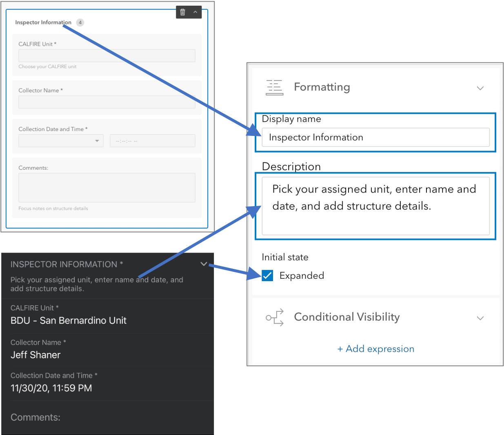Image resolution: width=504 pixels, height=435 pixels.
Task: Click the collapse caret next to the trash icon
Action: pyautogui.click(x=195, y=12)
